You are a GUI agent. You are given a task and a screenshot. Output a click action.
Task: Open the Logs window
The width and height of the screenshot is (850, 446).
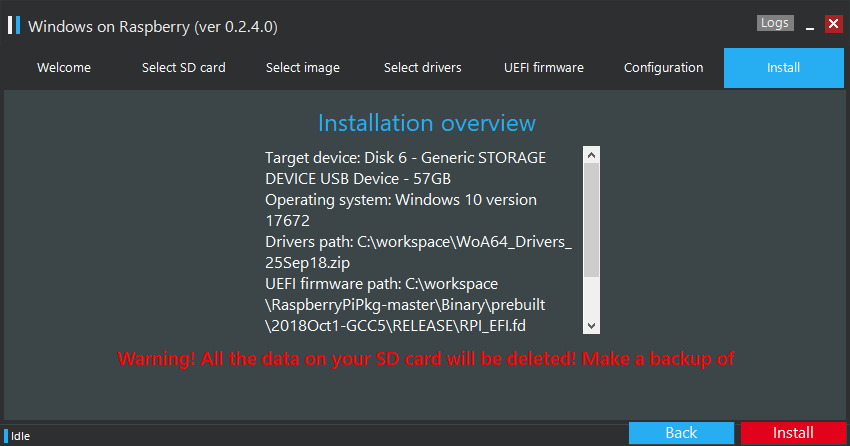[775, 23]
